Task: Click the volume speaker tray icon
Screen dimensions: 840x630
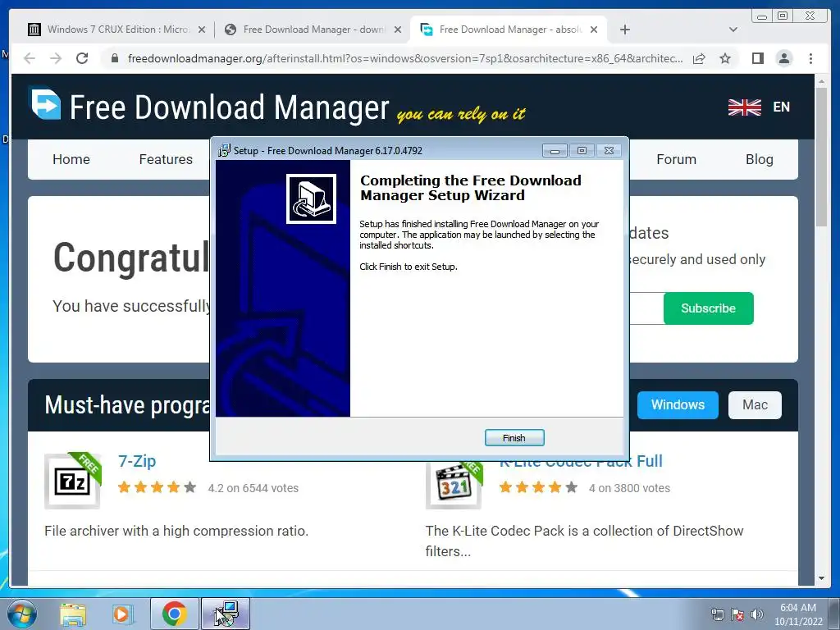Action: pyautogui.click(x=757, y=614)
